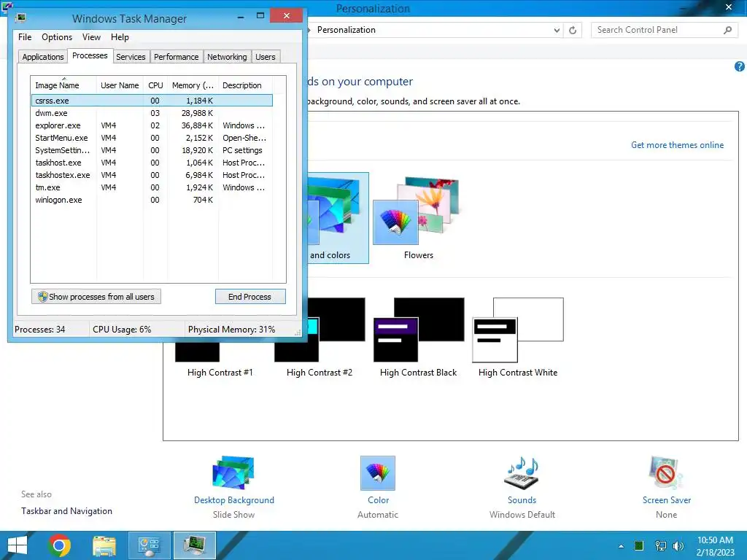This screenshot has width=747, height=560.
Task: Sort processes by Image Name column
Action: click(x=63, y=85)
